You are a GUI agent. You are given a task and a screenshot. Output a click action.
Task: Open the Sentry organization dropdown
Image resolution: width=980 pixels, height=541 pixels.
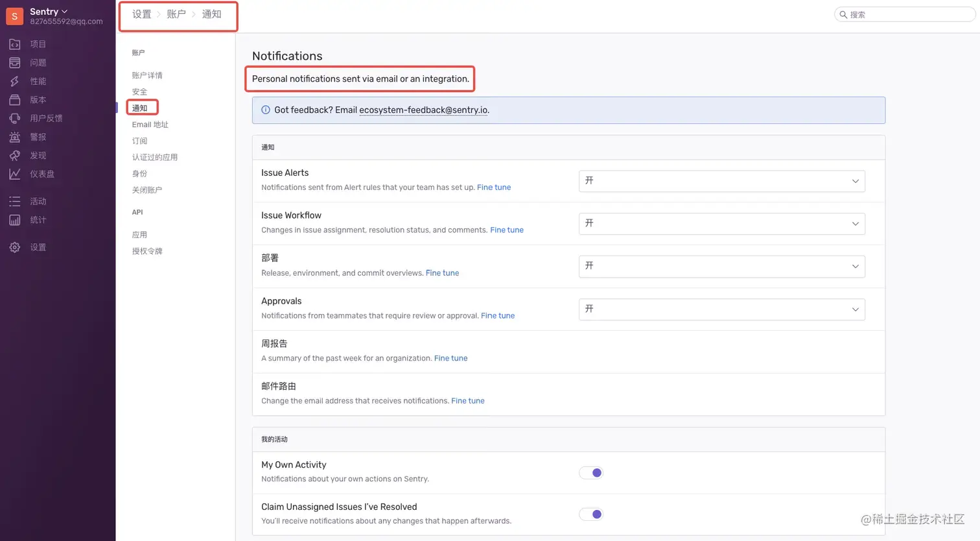click(49, 12)
